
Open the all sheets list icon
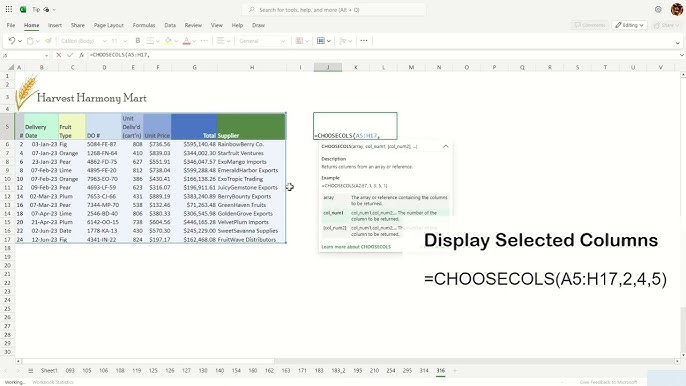(x=31, y=371)
